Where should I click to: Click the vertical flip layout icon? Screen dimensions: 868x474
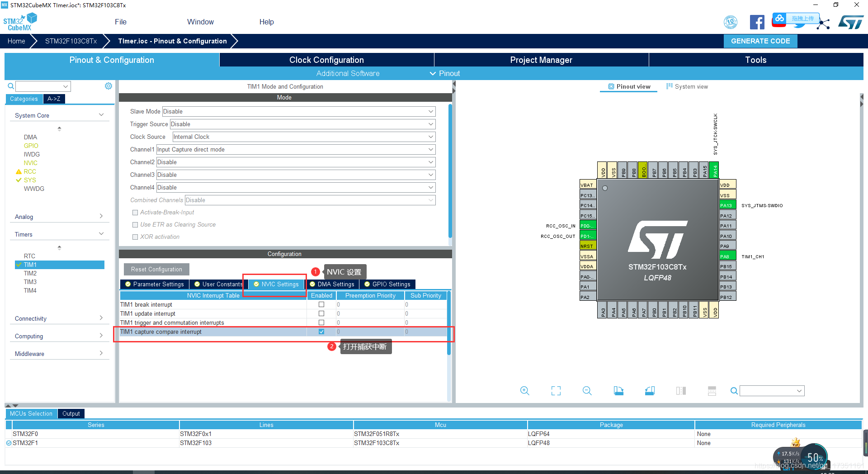pos(681,391)
